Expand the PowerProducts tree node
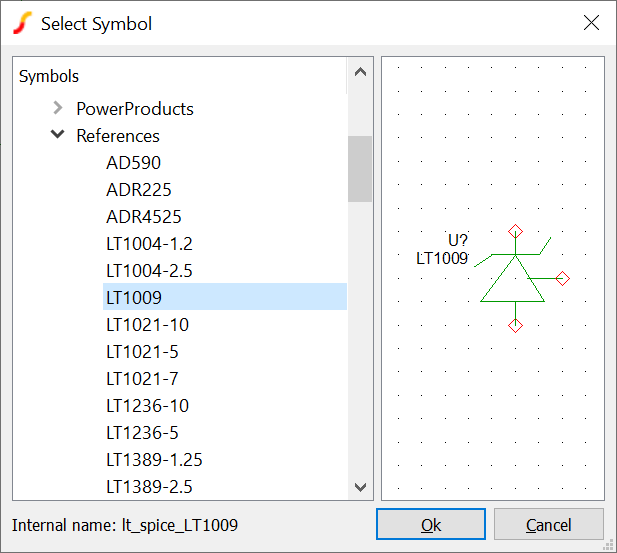 [58, 108]
